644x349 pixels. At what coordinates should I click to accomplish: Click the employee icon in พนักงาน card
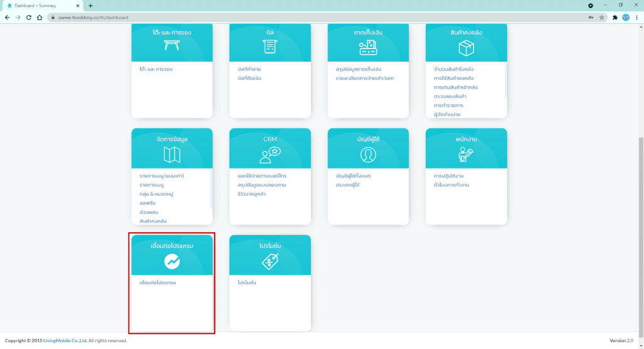(x=466, y=155)
